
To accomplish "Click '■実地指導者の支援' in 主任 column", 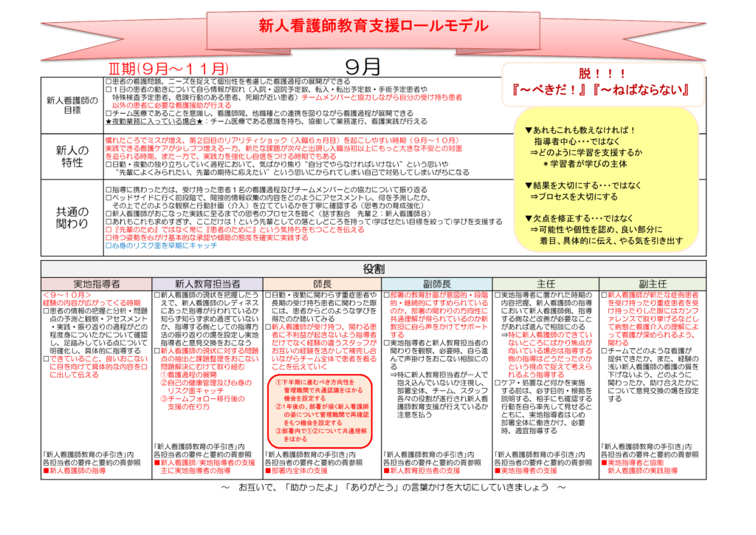I will (x=526, y=471).
